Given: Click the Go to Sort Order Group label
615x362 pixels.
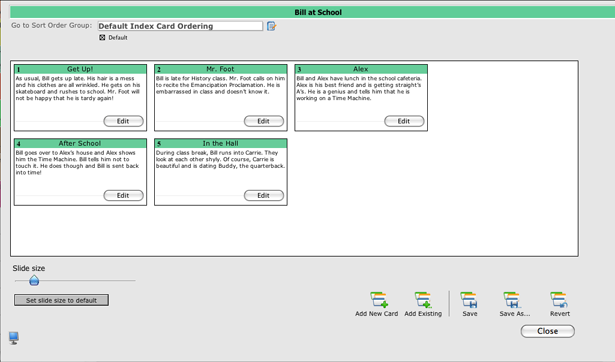Looking at the screenshot, I should tap(51, 25).
